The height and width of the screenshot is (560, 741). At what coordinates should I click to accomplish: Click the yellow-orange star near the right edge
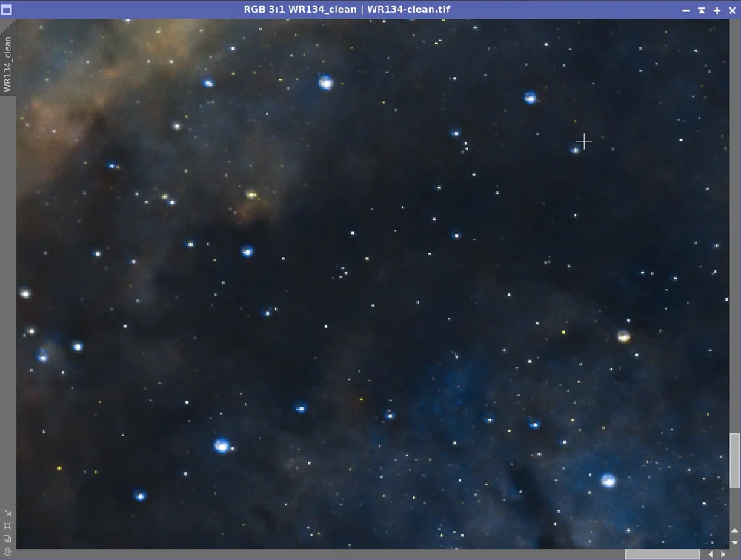pyautogui.click(x=622, y=338)
